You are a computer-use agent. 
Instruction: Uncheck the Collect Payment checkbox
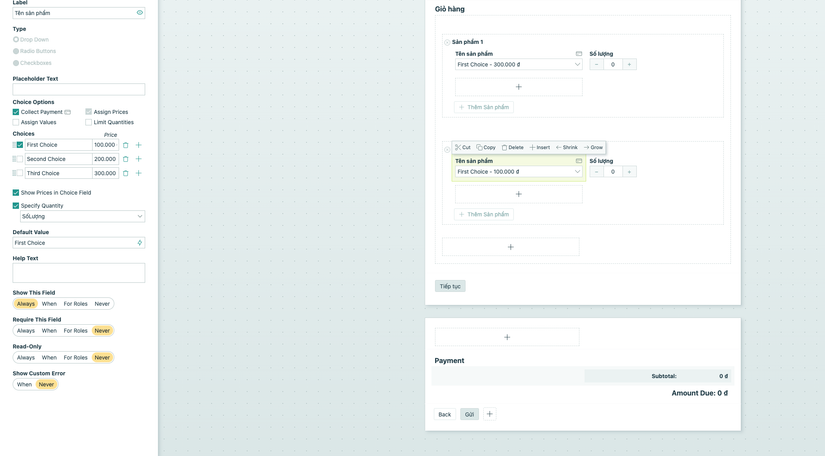coord(16,112)
